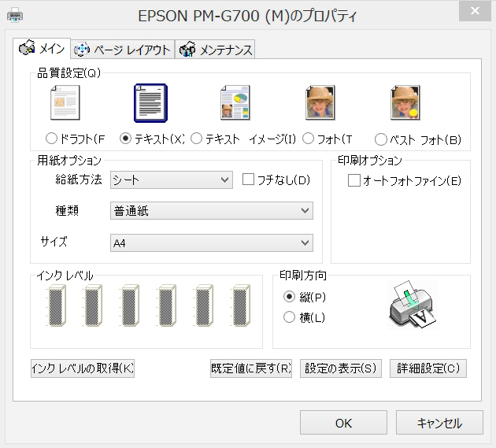Open 詳細設定(C) advanced settings
The width and height of the screenshot is (496, 448).
pos(428,368)
